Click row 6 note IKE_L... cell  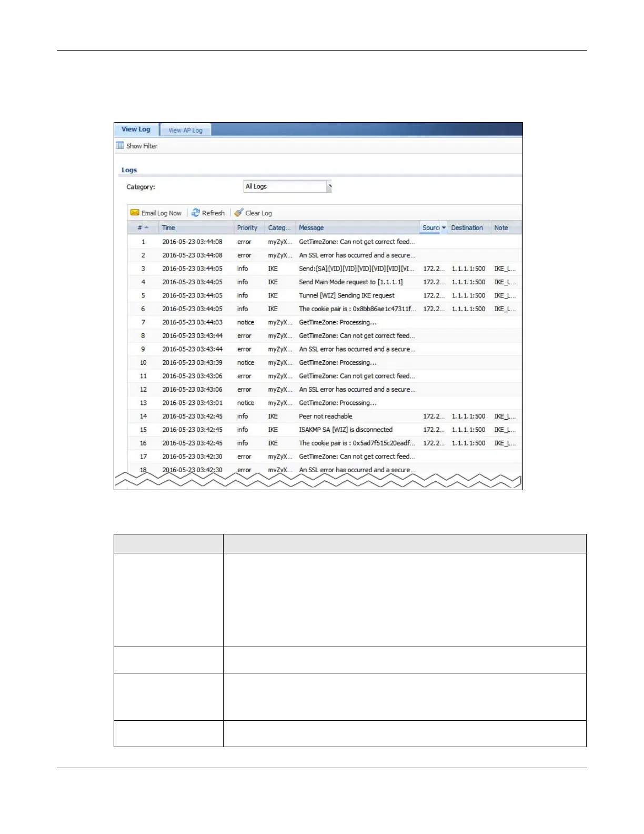click(505, 309)
